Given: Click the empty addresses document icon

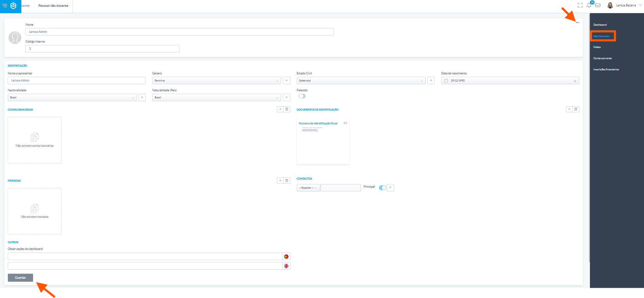Looking at the screenshot, I should point(34,208).
